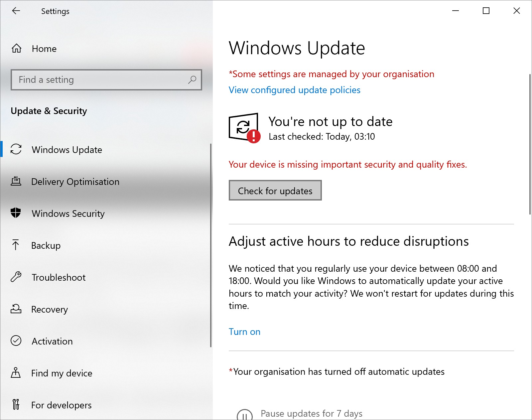
Task: Open For developers settings
Action: point(106,405)
